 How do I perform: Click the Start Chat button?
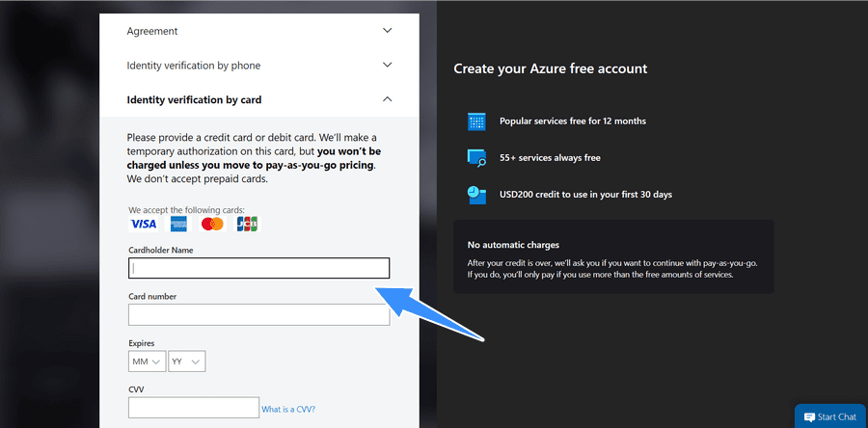(x=830, y=416)
